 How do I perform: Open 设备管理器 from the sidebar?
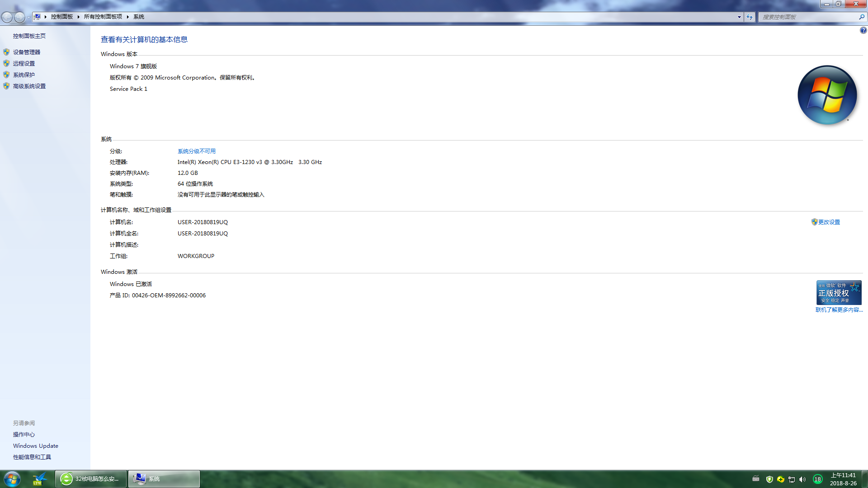click(27, 52)
